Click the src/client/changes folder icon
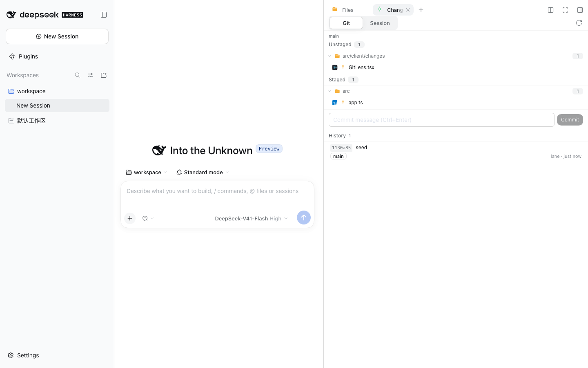Image resolution: width=588 pixels, height=368 pixels. coord(337,56)
